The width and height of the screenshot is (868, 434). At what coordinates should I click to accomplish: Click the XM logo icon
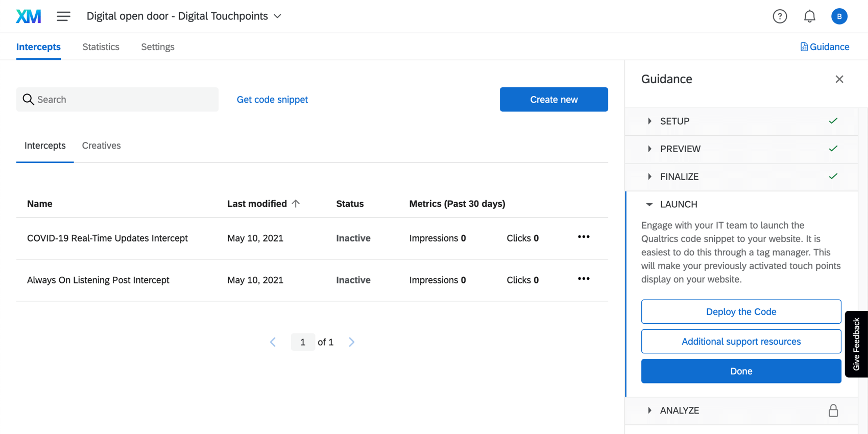coord(29,16)
